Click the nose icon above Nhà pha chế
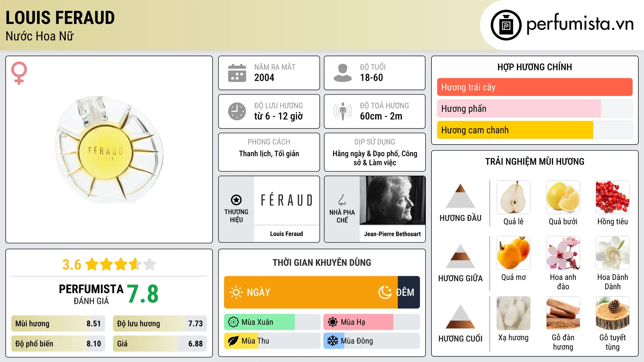The width and height of the screenshot is (644, 362). (x=342, y=200)
